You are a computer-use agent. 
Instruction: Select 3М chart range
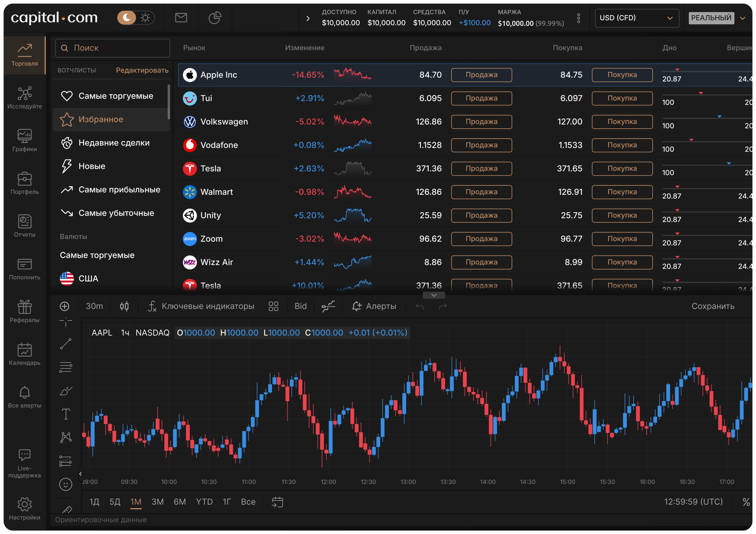point(157,502)
